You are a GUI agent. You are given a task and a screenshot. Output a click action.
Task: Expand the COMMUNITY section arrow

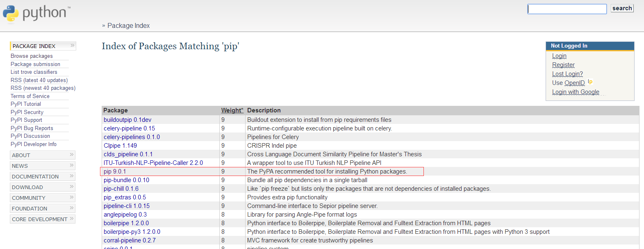[72, 197]
